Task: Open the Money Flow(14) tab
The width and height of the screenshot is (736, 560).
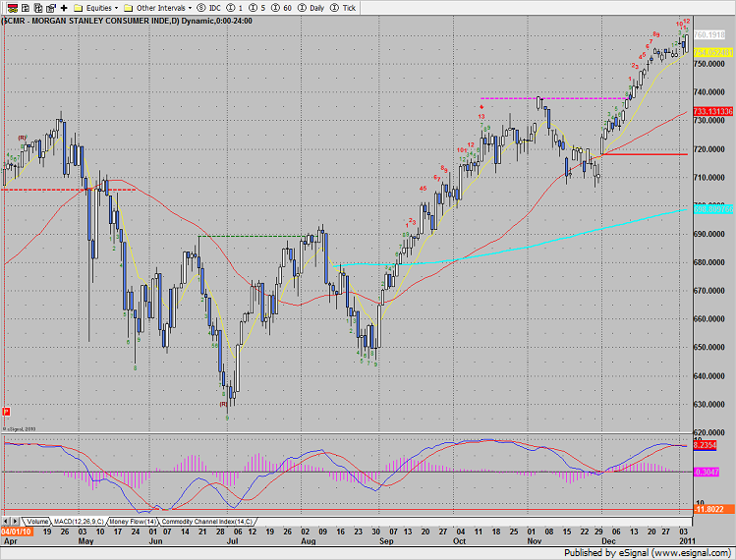Action: (133, 522)
